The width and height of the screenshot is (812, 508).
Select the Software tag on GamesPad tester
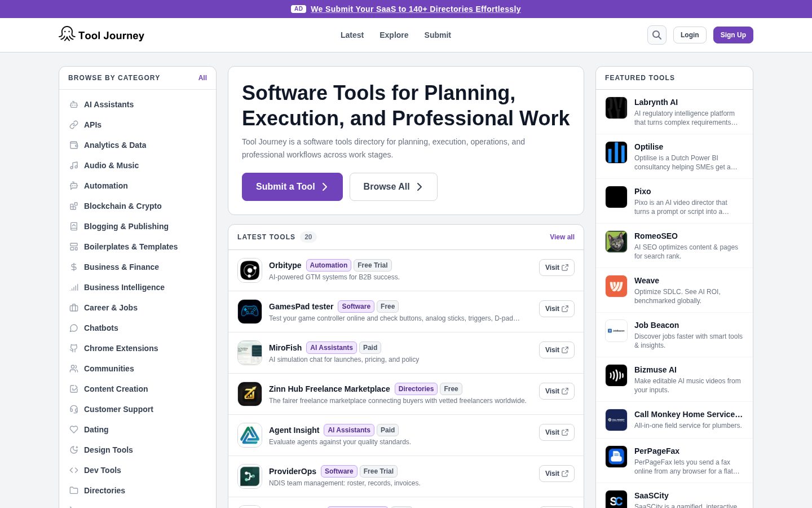356,306
